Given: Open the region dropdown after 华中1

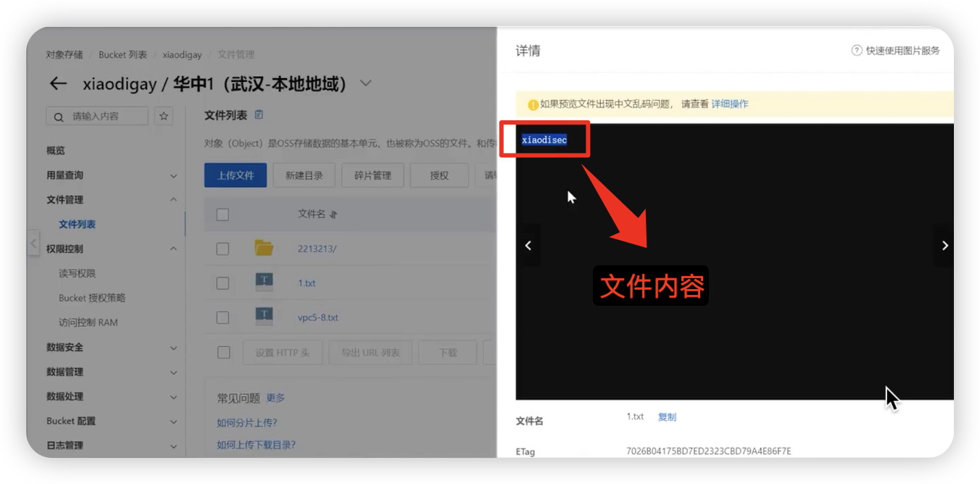Looking at the screenshot, I should point(366,84).
